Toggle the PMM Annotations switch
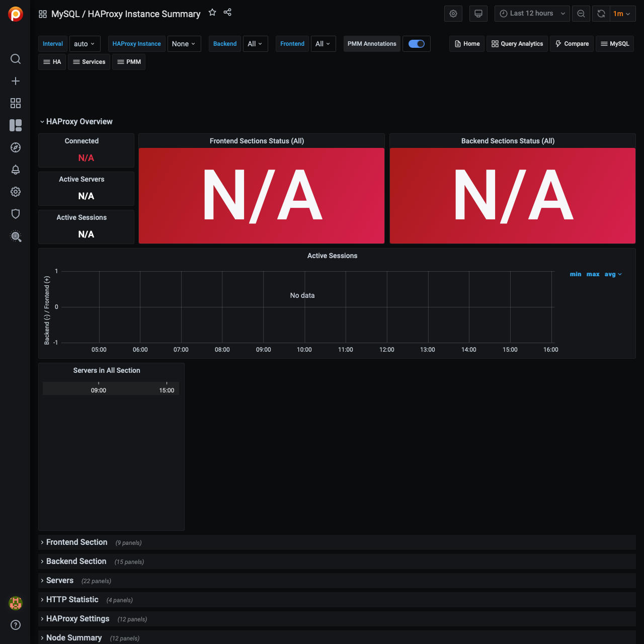644x644 pixels. [x=417, y=44]
